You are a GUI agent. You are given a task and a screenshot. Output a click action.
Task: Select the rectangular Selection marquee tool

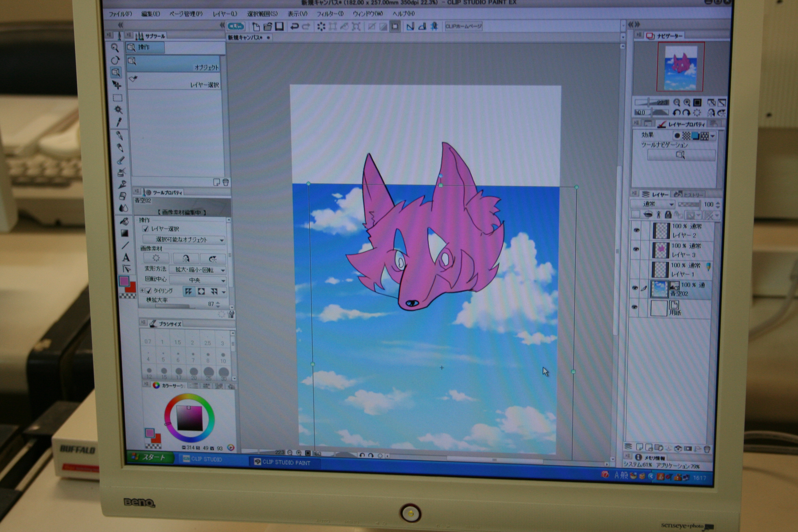[x=117, y=98]
